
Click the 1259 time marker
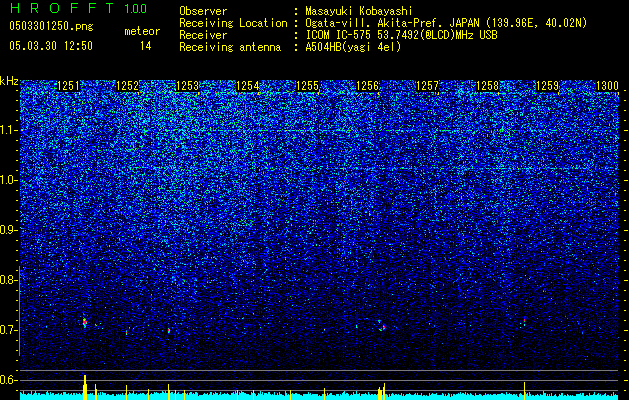pyautogui.click(x=547, y=86)
